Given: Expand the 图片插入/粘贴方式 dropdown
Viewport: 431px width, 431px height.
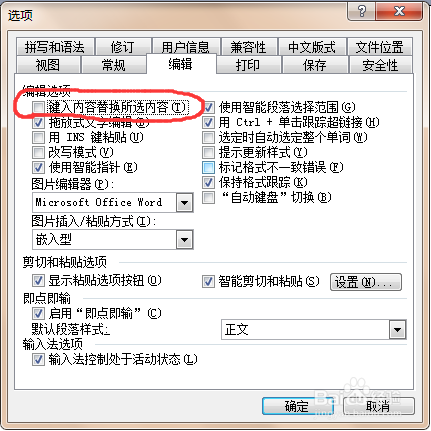Looking at the screenshot, I should click(x=184, y=239).
